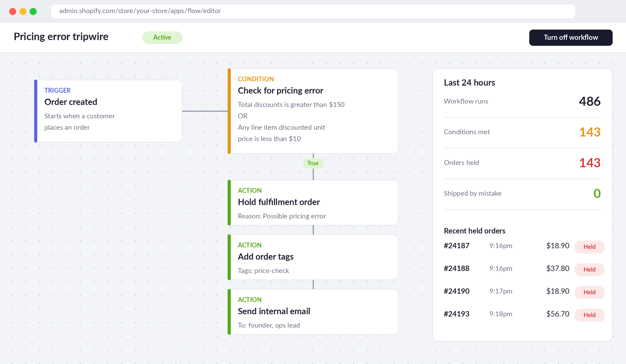The width and height of the screenshot is (626, 364).
Task: Click 'Total discounts is greater than $150' text
Action: click(x=291, y=105)
